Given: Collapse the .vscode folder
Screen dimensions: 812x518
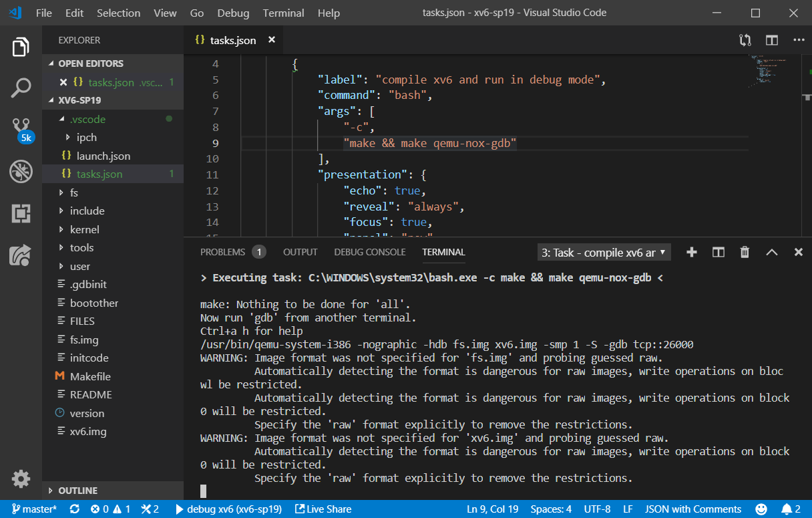Looking at the screenshot, I should coord(87,119).
